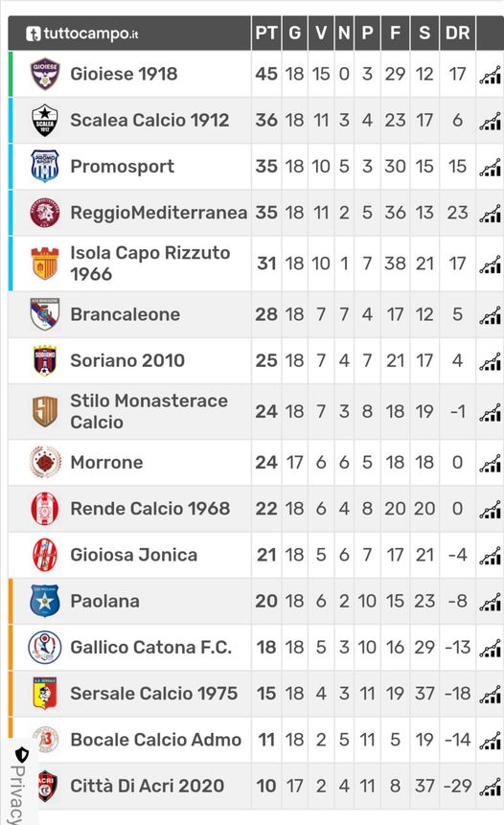This screenshot has width=504, height=825.
Task: Click the Privacy shield badge
Action: (22, 755)
